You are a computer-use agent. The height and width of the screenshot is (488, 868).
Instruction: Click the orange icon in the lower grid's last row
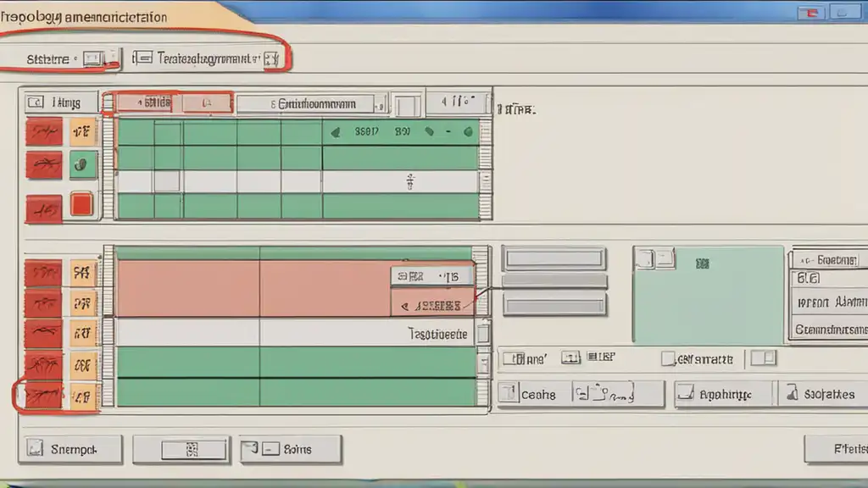click(83, 396)
